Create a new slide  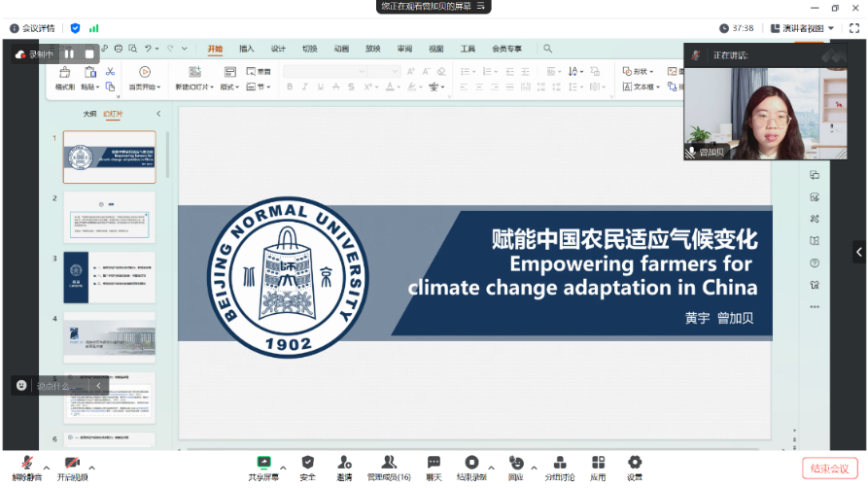click(194, 78)
